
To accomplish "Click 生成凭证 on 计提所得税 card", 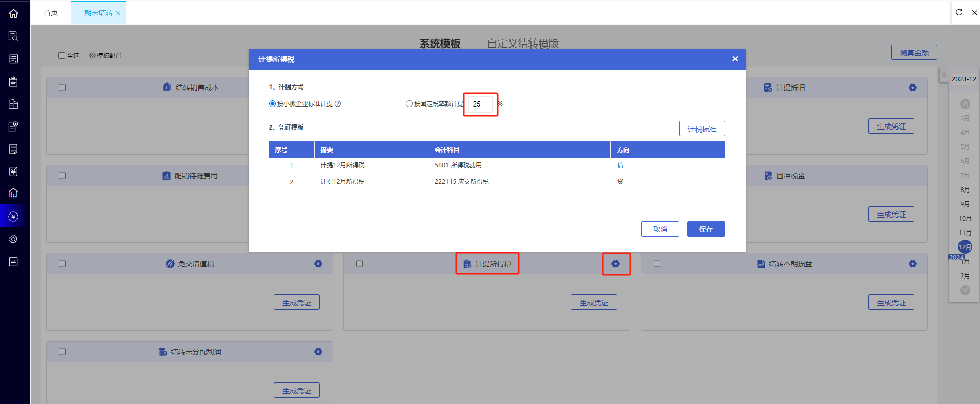I will (594, 302).
